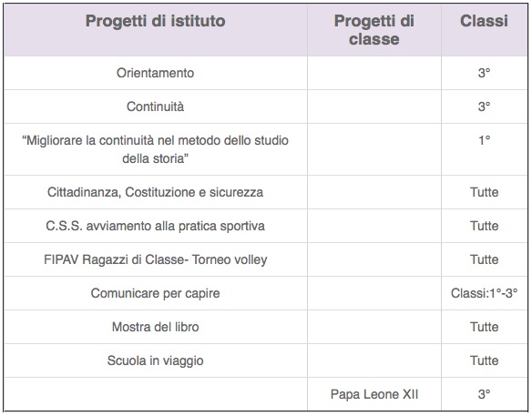Click the 3° value beside Continuità

pyautogui.click(x=484, y=107)
